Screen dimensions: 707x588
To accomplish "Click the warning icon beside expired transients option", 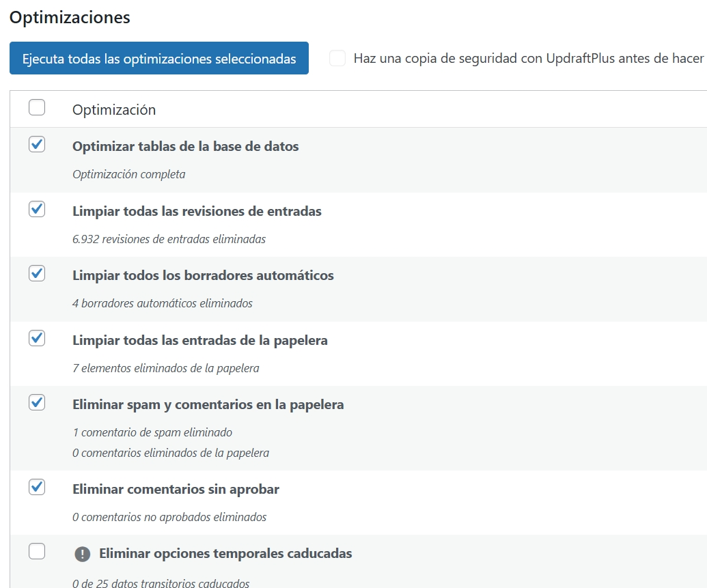I will point(82,554).
